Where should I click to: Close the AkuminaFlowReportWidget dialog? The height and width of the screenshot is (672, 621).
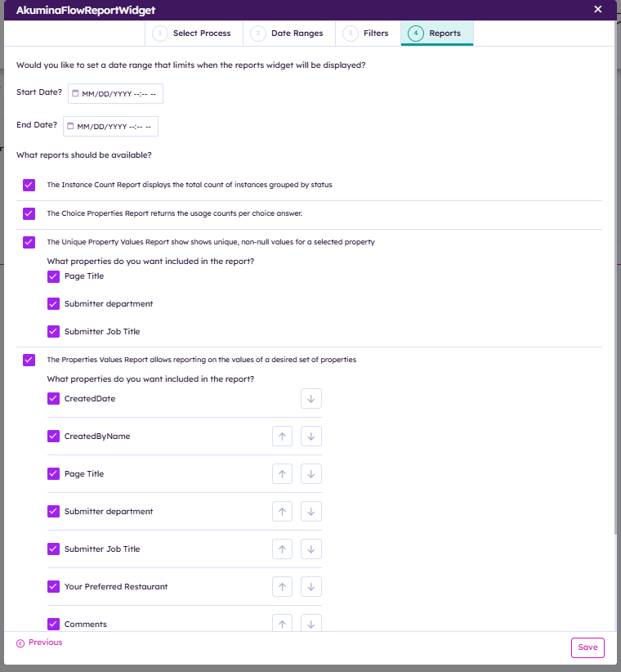point(598,9)
